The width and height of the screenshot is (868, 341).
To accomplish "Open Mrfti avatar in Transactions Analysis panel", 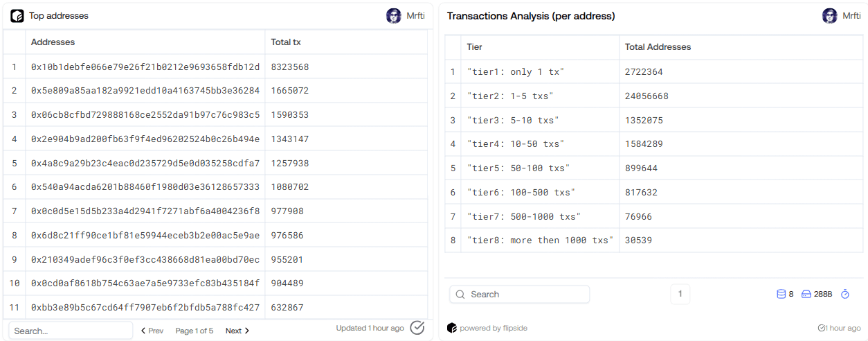I will [830, 16].
